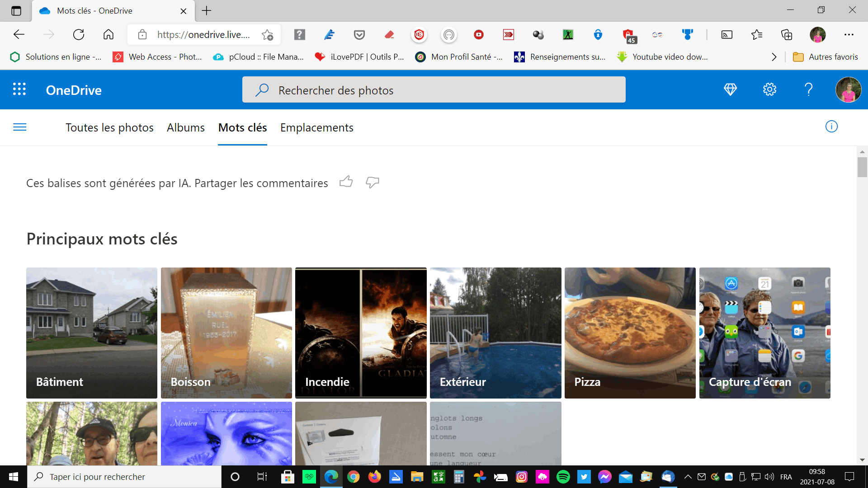This screenshot has width=868, height=488.
Task: Open the OneDrive help question mark
Action: click(x=809, y=89)
